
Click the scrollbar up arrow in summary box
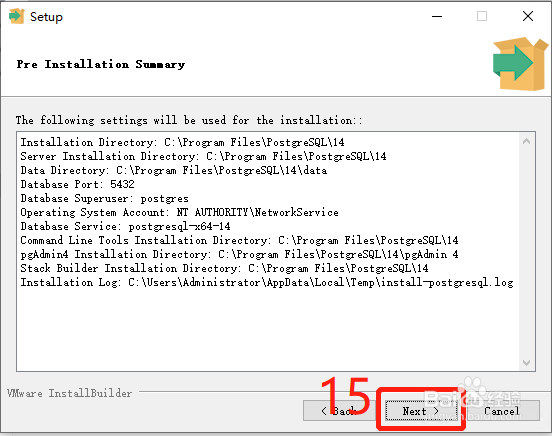tap(526, 142)
